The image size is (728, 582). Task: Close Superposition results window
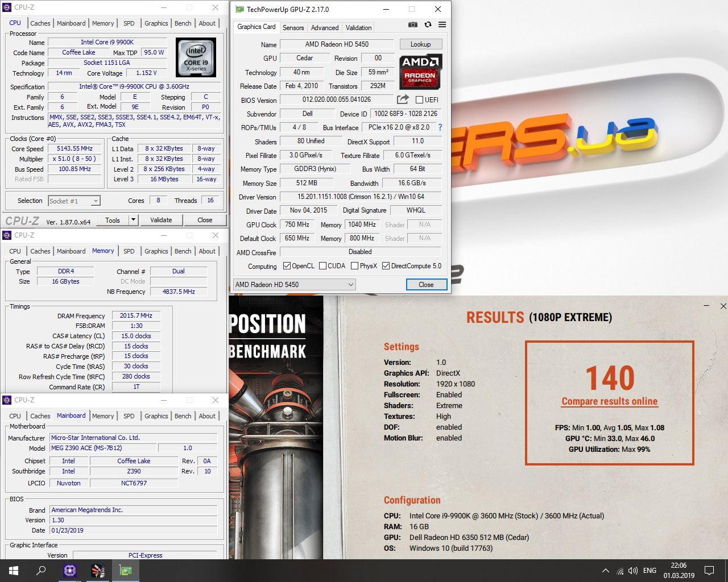point(723,306)
